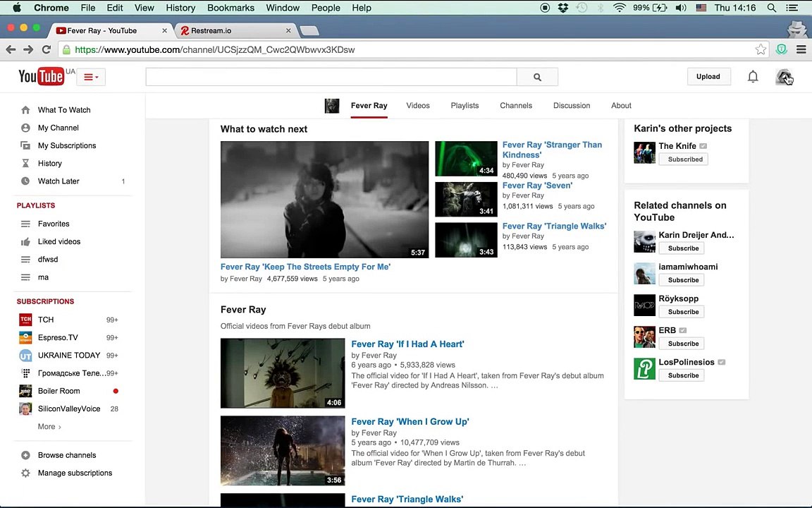
Task: Open the Röyksopp channel avatar
Action: [644, 306]
